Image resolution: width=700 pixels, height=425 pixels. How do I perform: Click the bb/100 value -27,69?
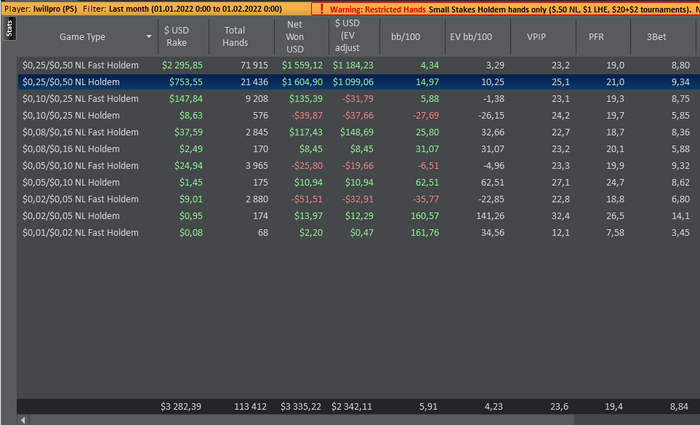pos(425,116)
